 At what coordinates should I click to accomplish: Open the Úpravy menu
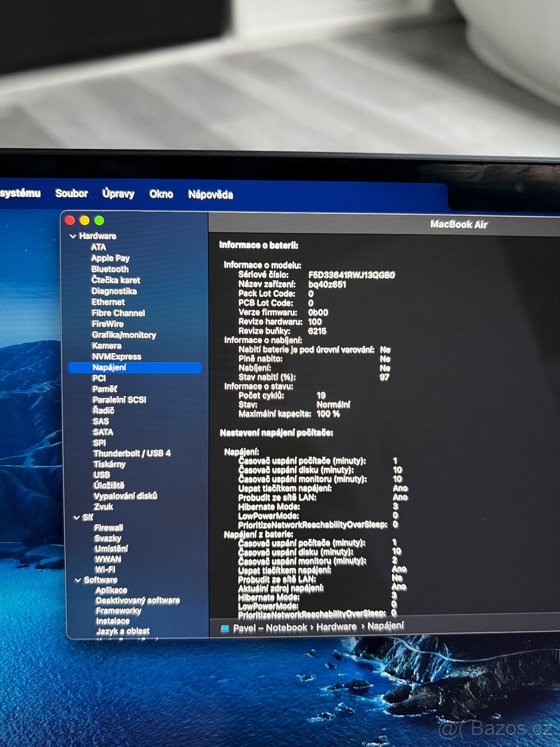(118, 194)
